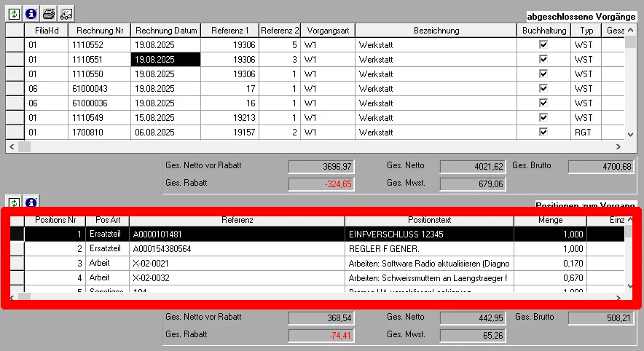The image size is (644, 351).
Task: Click the Typ column header
Action: point(586,31)
